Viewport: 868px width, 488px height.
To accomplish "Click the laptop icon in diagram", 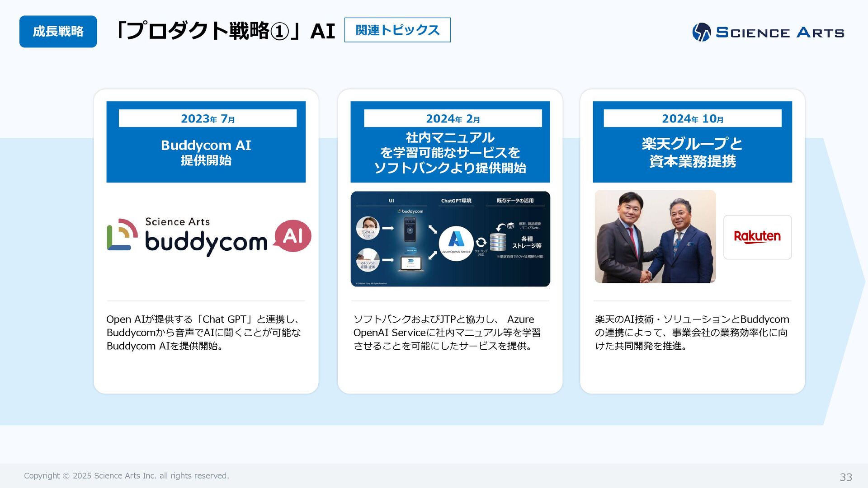I will (410, 263).
